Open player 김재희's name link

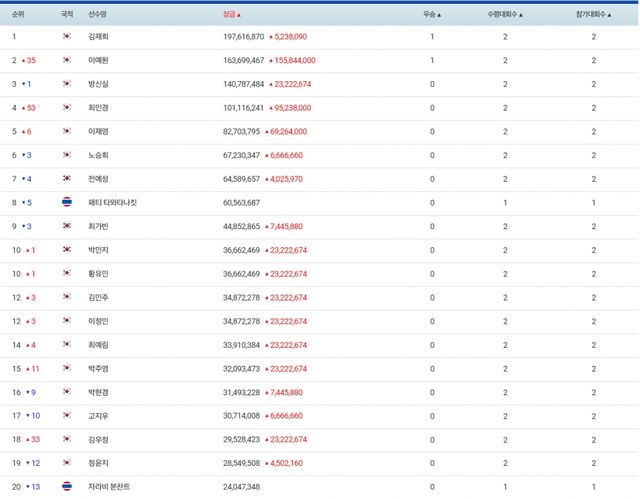pyautogui.click(x=98, y=37)
